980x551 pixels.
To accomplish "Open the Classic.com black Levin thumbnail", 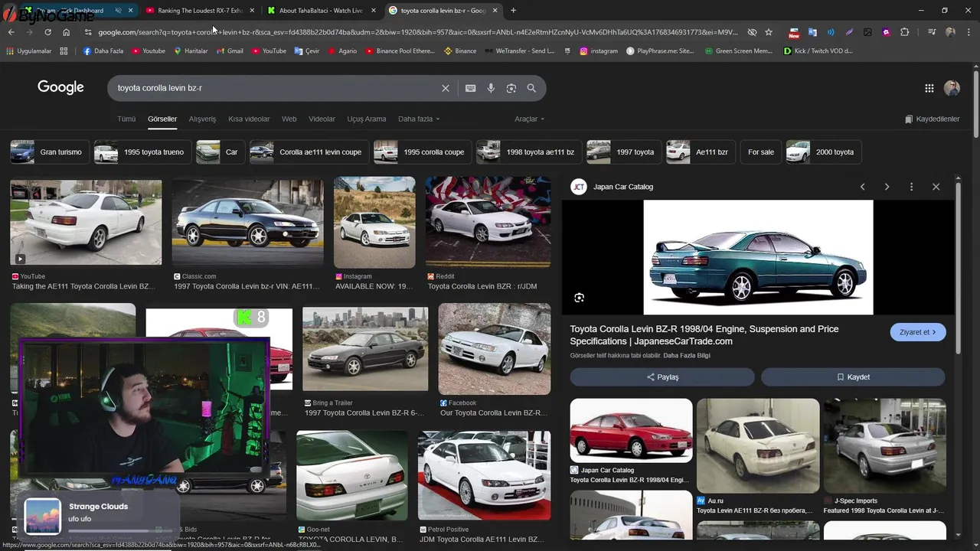I will tap(247, 222).
